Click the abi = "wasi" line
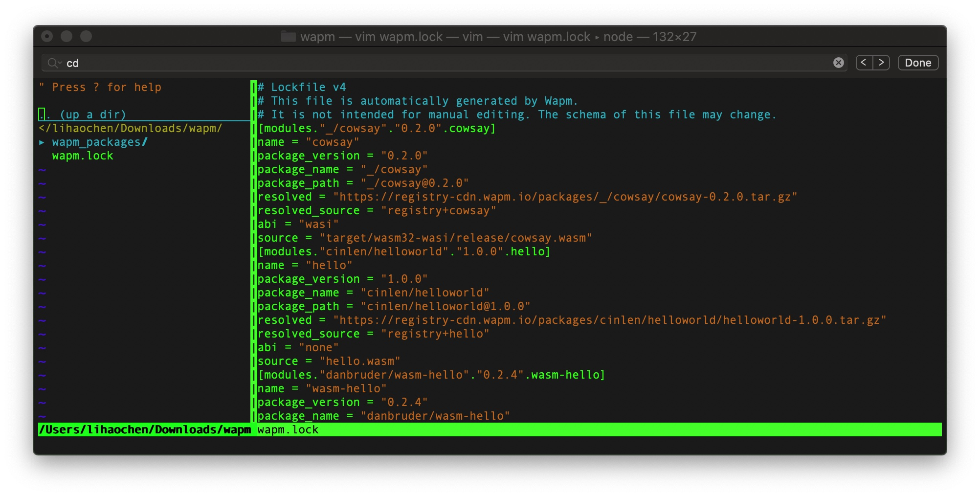This screenshot has height=496, width=980. 298,224
